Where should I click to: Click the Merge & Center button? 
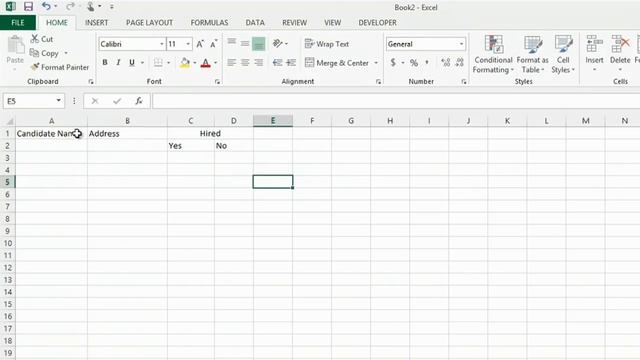[x=337, y=63]
